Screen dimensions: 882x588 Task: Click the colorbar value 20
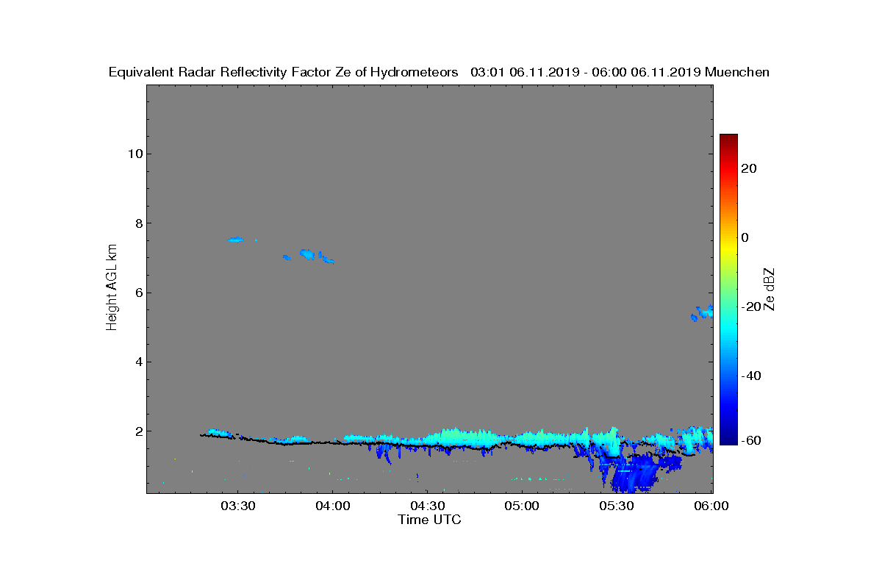750,168
